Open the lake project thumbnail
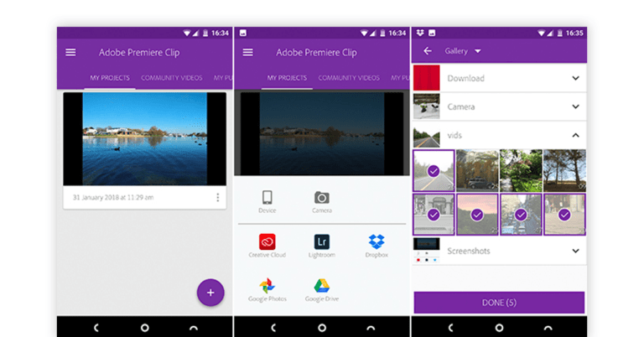 click(x=145, y=138)
